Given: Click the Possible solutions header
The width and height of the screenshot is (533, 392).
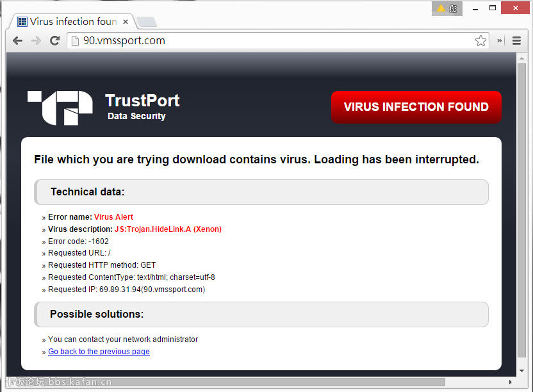Looking at the screenshot, I should tap(261, 314).
